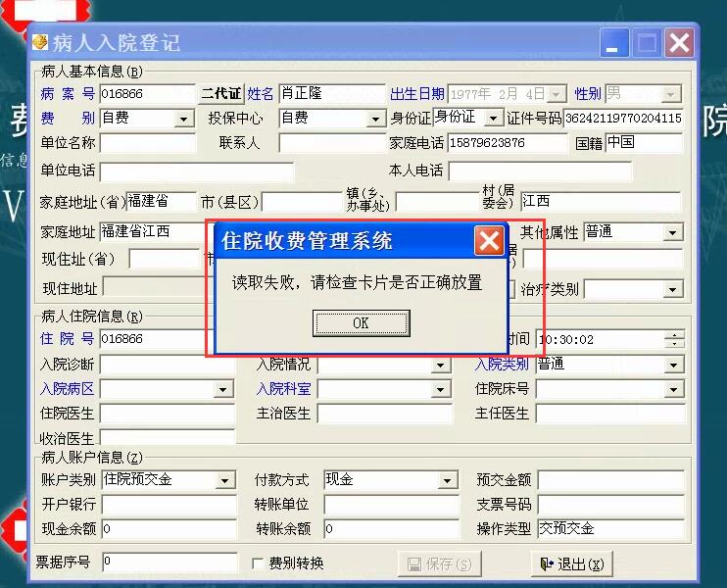
Task: Click the 二代证 read-card button
Action: [x=221, y=94]
